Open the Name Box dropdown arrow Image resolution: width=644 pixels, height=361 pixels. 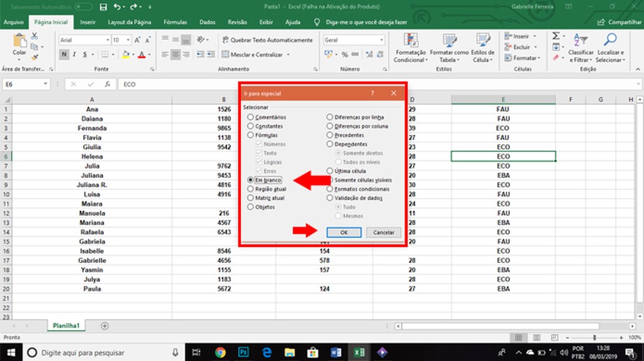pyautogui.click(x=45, y=84)
